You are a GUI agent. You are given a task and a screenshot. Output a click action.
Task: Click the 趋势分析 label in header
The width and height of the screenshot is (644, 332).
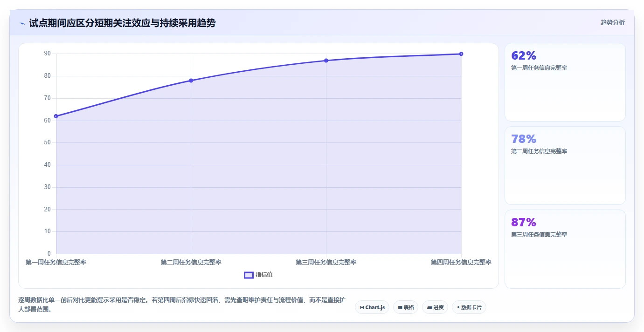pos(612,22)
